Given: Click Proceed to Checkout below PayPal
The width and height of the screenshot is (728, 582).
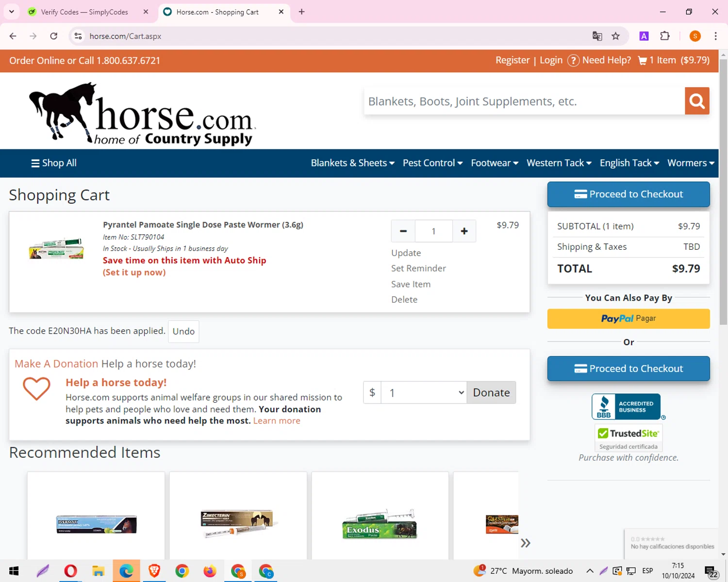Looking at the screenshot, I should click(x=629, y=369).
